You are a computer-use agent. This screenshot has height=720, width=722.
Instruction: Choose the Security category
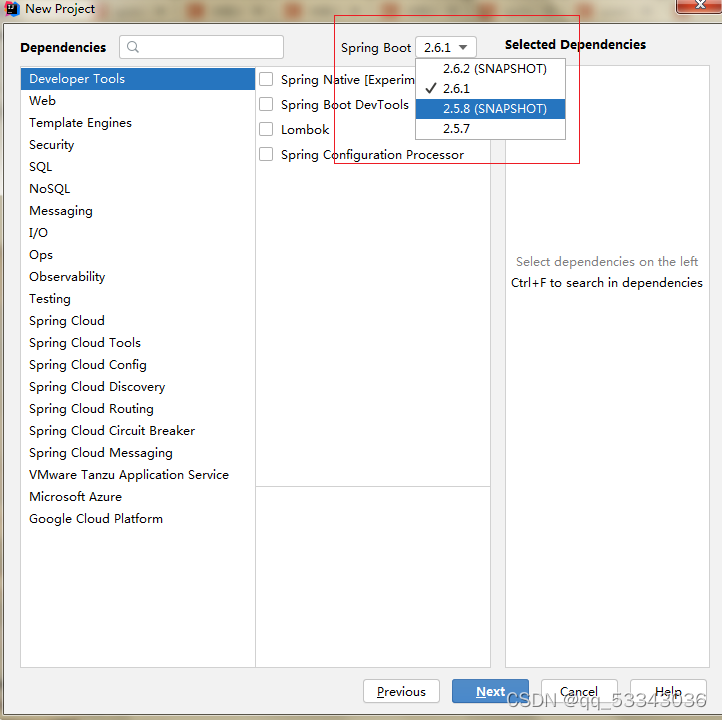(138, 145)
